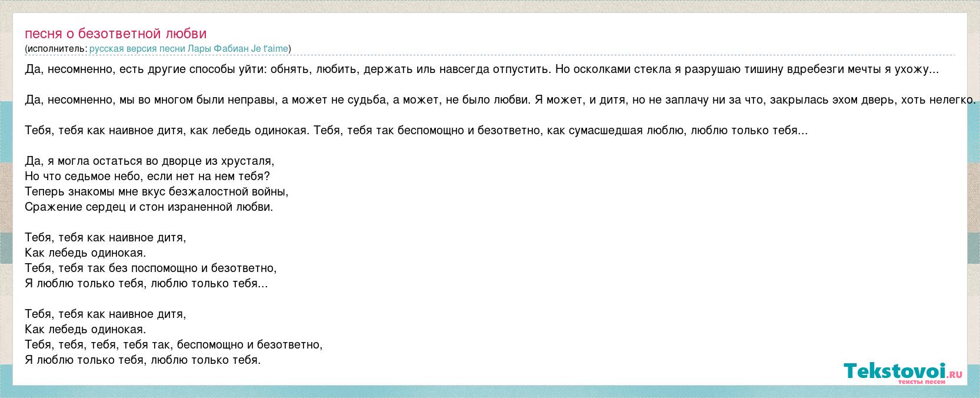Viewport: 980px width, 398px height.
Task: Click the line 'Да, я могла остаться во дворце'
Action: (149, 161)
